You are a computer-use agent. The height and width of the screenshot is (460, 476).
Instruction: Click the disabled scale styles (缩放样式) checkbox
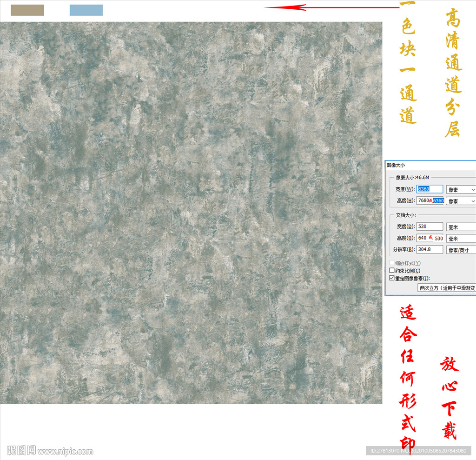tap(392, 263)
